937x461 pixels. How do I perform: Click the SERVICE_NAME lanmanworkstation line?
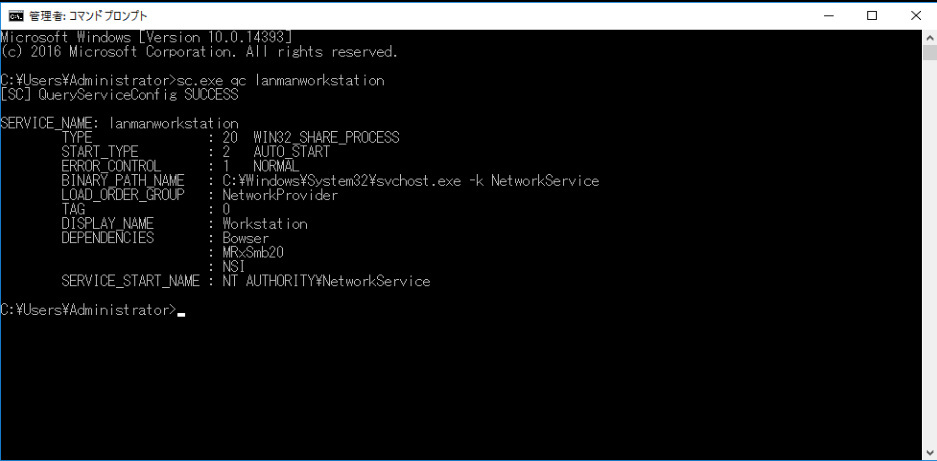(x=120, y=123)
